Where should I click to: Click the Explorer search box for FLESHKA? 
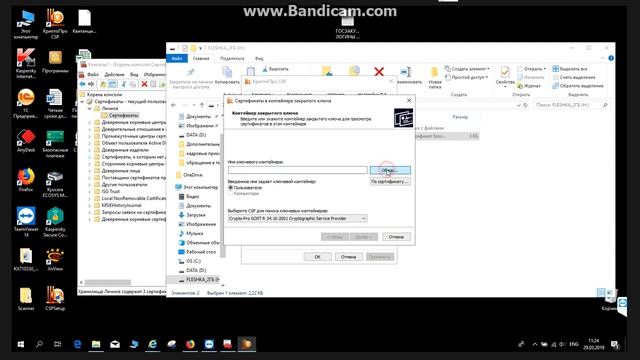click(571, 105)
